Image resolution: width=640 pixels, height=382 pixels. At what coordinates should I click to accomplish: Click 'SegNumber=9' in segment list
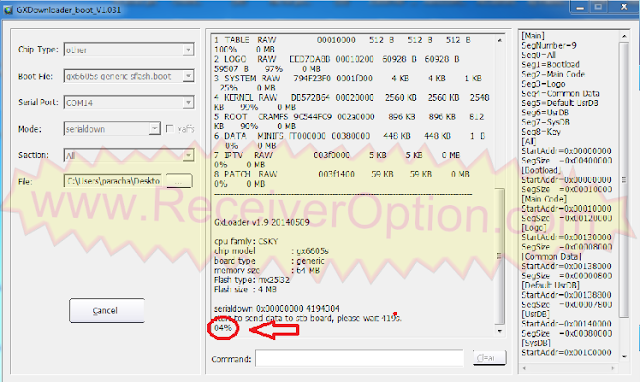[549, 45]
